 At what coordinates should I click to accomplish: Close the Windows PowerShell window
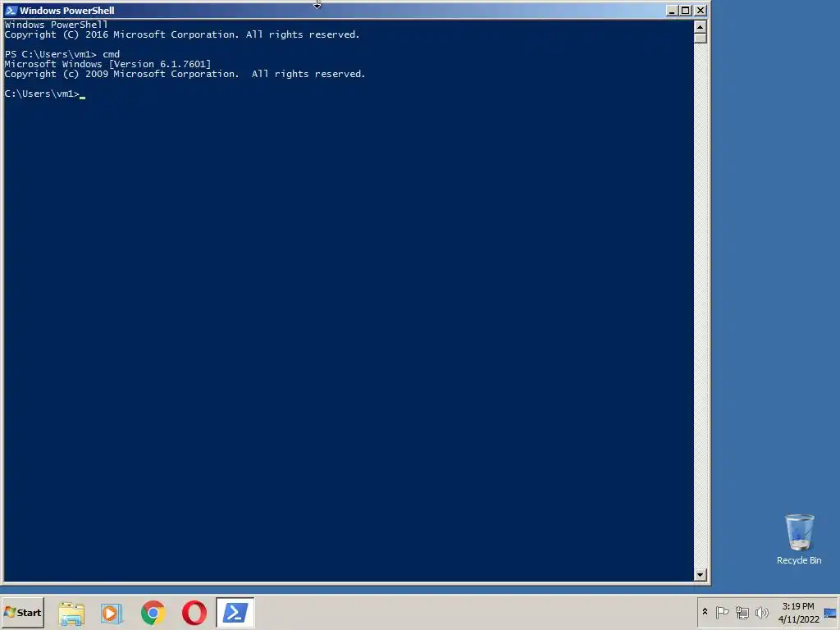pyautogui.click(x=701, y=10)
